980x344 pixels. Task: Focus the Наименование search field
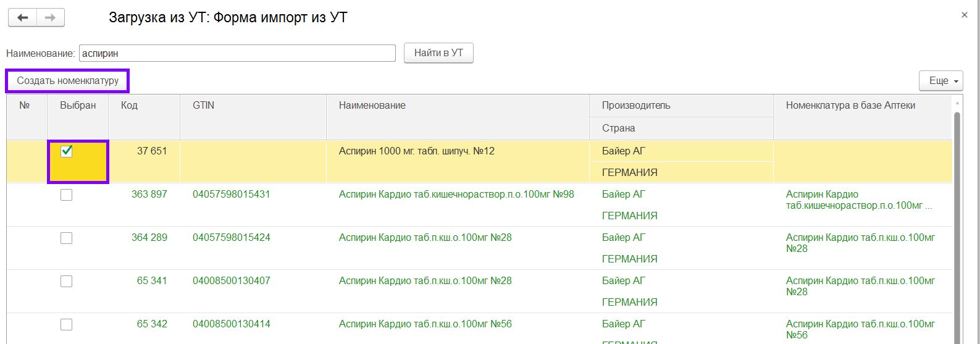coord(237,54)
